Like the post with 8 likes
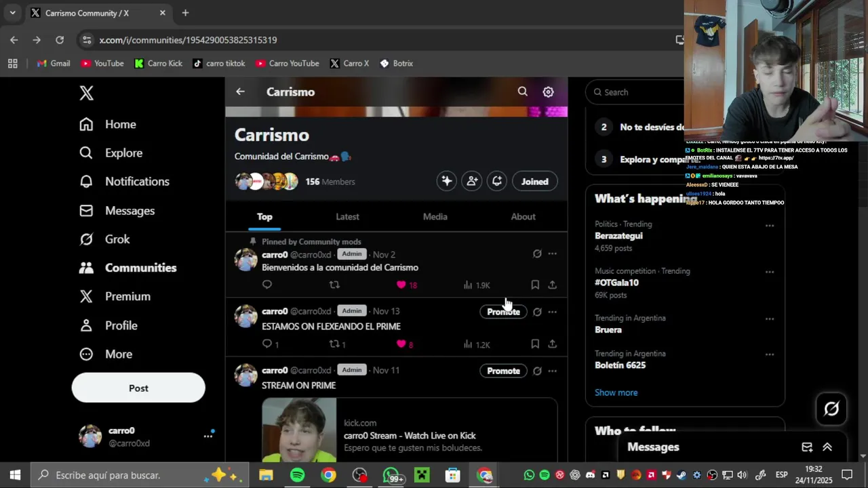868x488 pixels. click(405, 344)
